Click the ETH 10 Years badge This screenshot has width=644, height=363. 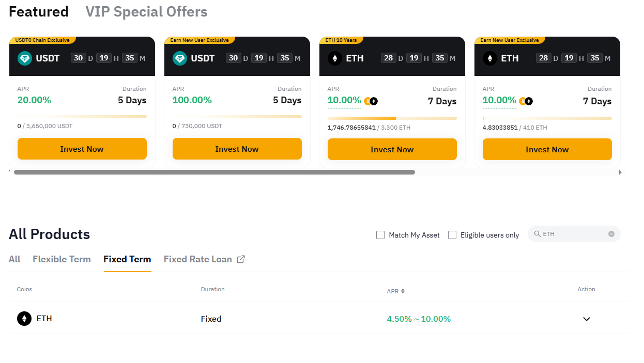pos(341,40)
